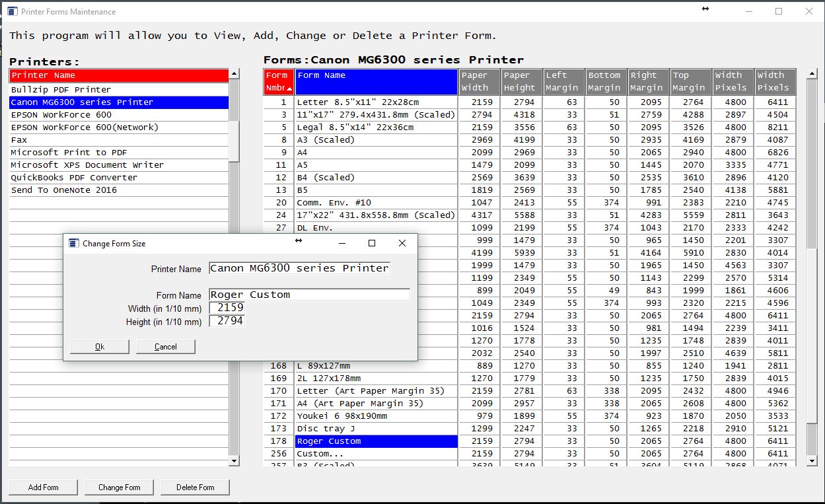Select L 89x127mm form row
This screenshot has width=825, height=504.
[377, 366]
